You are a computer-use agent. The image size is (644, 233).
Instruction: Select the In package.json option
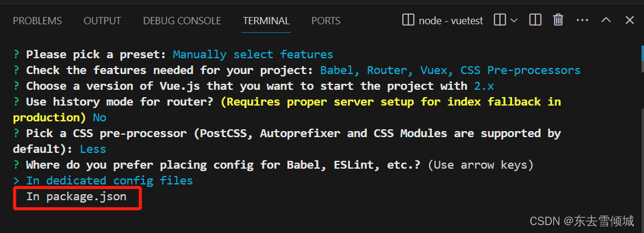[x=77, y=197]
